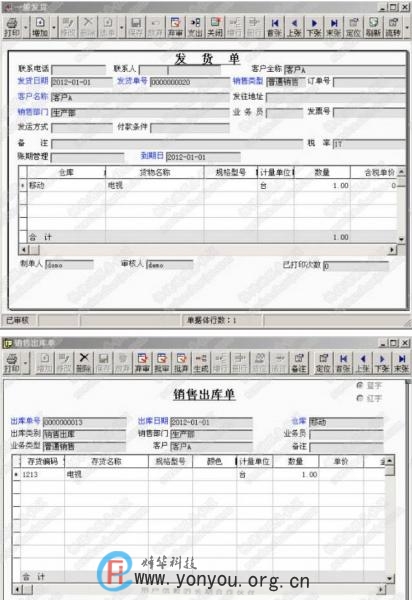Select the 蓝字 radio button
412x600 pixels.
click(370, 385)
